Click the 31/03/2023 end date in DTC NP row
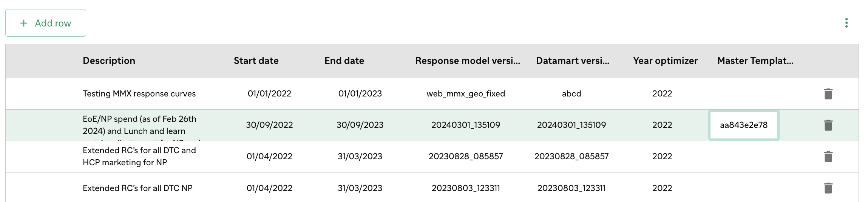The width and height of the screenshot is (868, 202). (360, 188)
